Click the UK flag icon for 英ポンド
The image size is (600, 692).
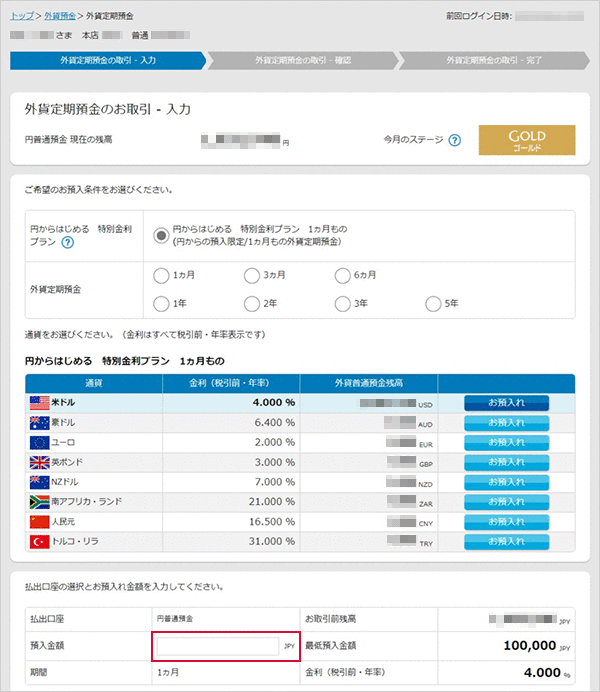[39, 462]
